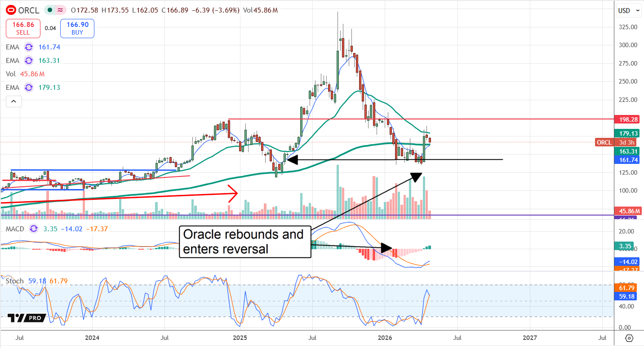Click the TradingView PRO logo
This screenshot has height=348, width=644.
click(27, 318)
